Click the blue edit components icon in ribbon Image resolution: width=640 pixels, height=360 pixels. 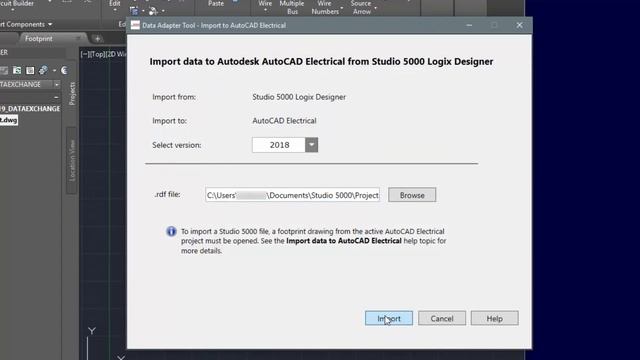pos(134,11)
